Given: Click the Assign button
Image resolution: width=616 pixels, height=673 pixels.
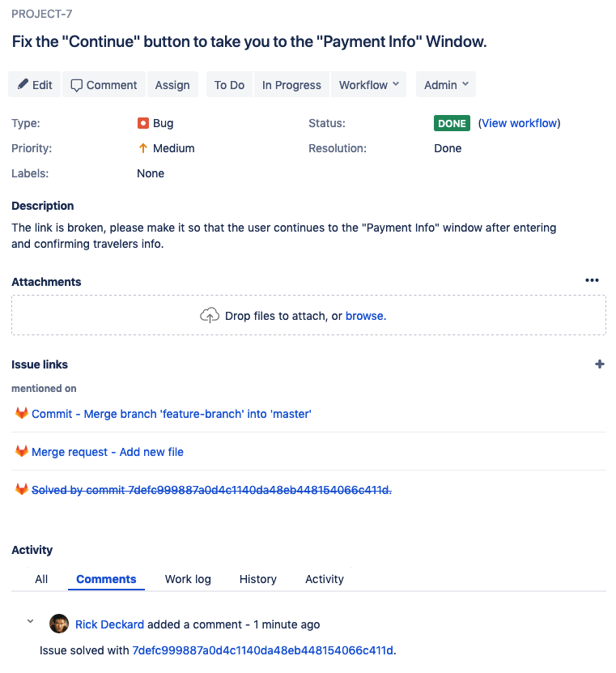Looking at the screenshot, I should pos(172,84).
